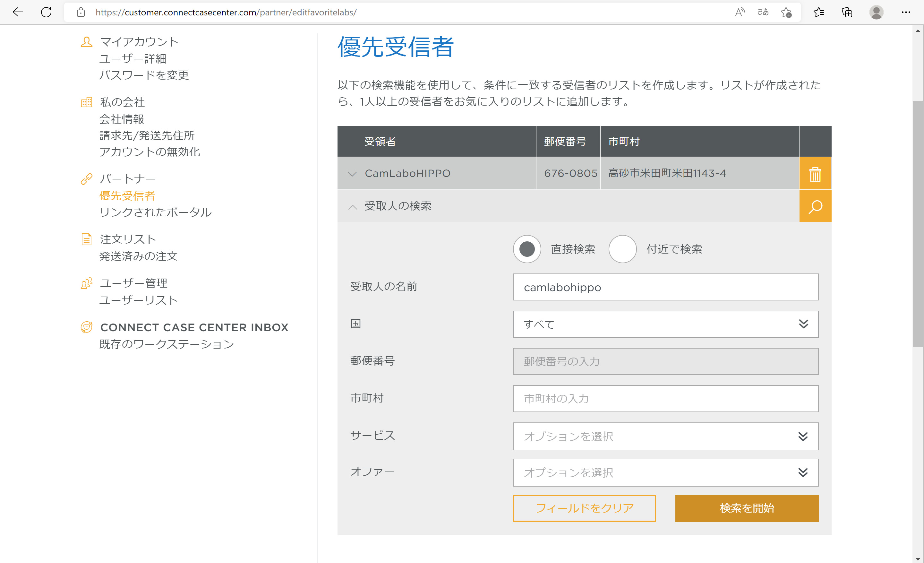The height and width of the screenshot is (563, 924).
Task: Click the browser back arrow
Action: (18, 13)
